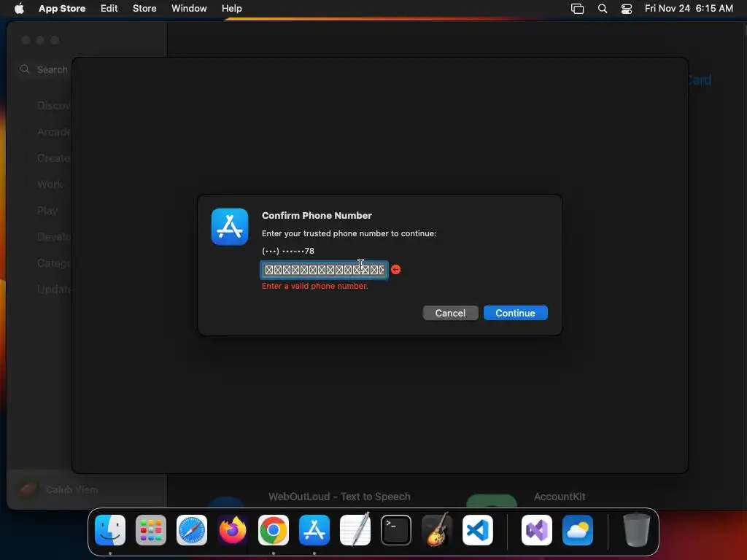
Task: Open the Store menu
Action: point(144,8)
